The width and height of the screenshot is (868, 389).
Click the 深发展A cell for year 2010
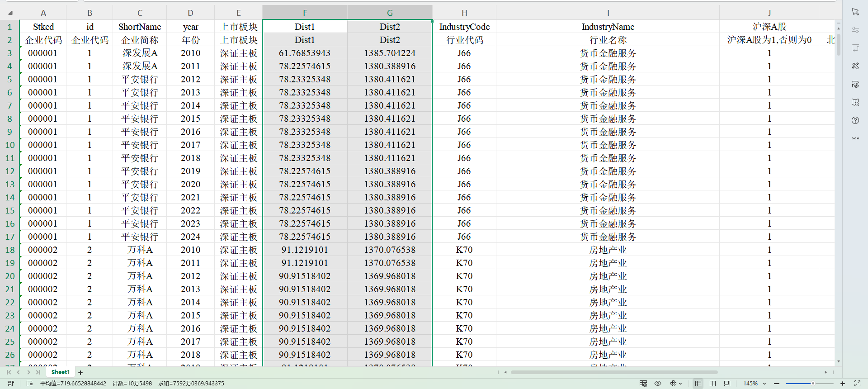point(140,53)
